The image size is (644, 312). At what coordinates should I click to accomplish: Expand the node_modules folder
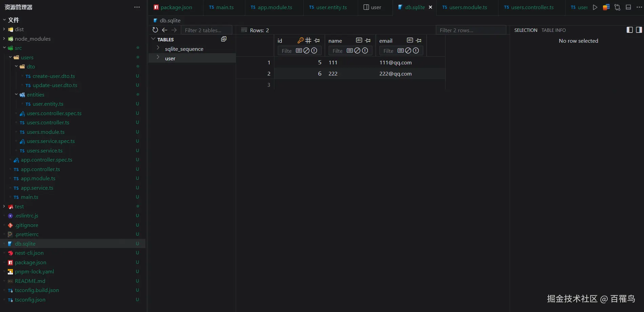click(x=4, y=39)
